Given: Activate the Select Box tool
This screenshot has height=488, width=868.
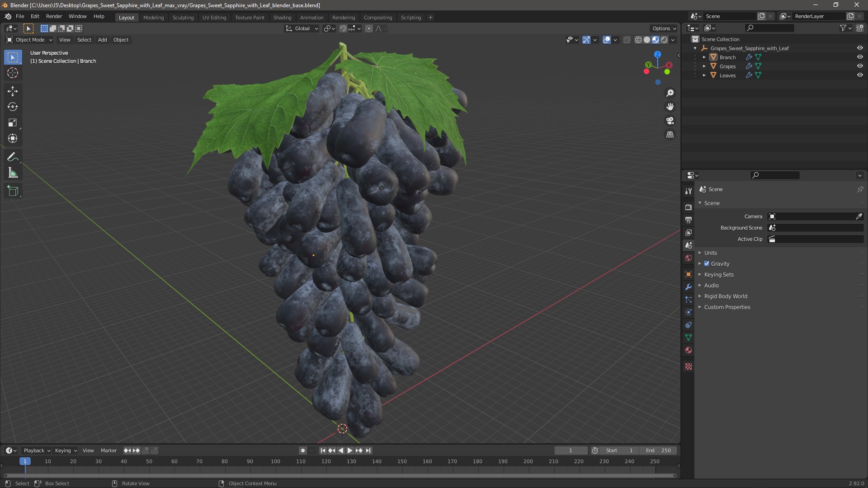Looking at the screenshot, I should tap(13, 57).
